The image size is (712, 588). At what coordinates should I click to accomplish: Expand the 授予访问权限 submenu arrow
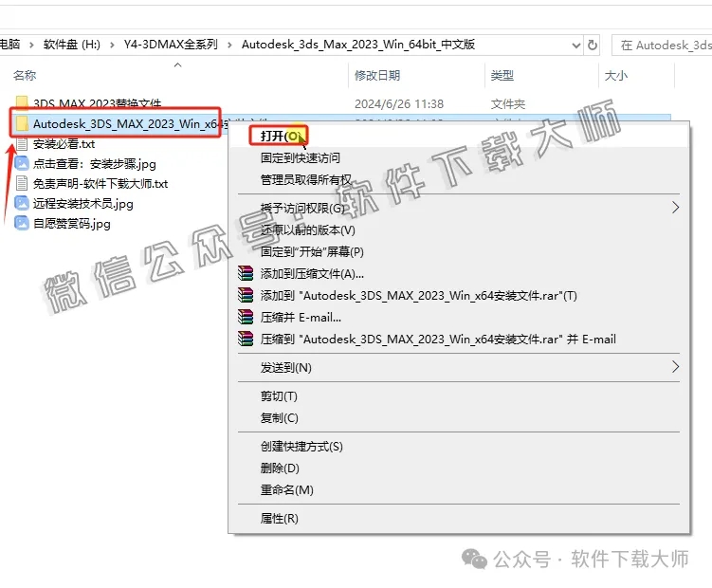point(675,208)
